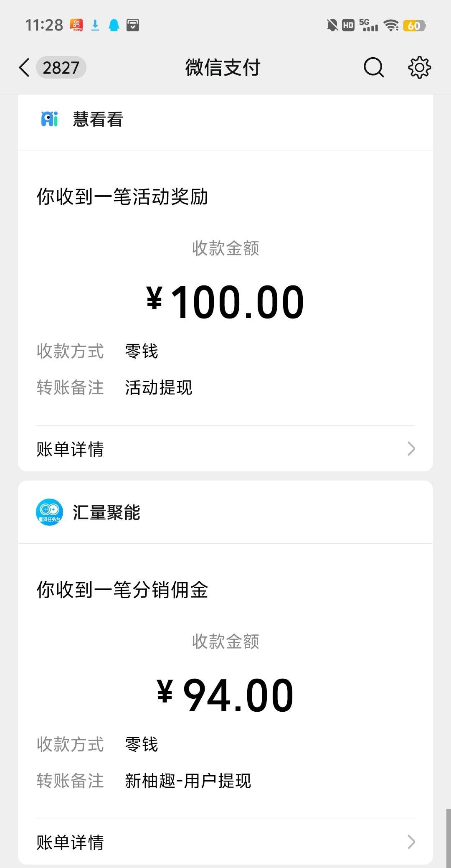Tap the 2827 unread message badge
451x868 pixels.
61,68
